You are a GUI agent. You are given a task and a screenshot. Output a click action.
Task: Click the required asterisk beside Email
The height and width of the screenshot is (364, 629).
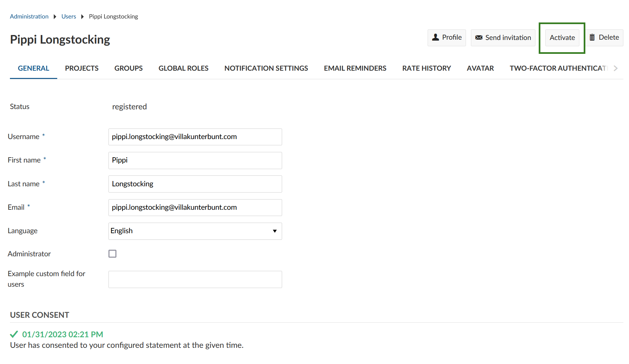point(28,205)
